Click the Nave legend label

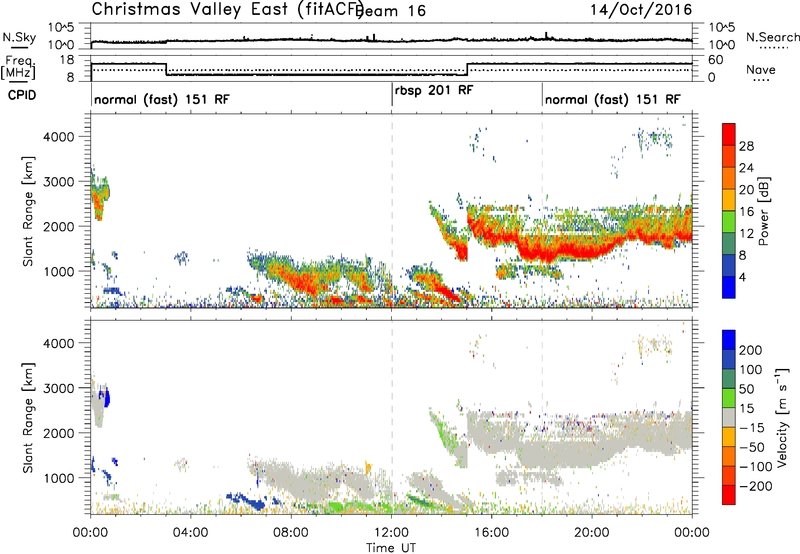click(760, 70)
